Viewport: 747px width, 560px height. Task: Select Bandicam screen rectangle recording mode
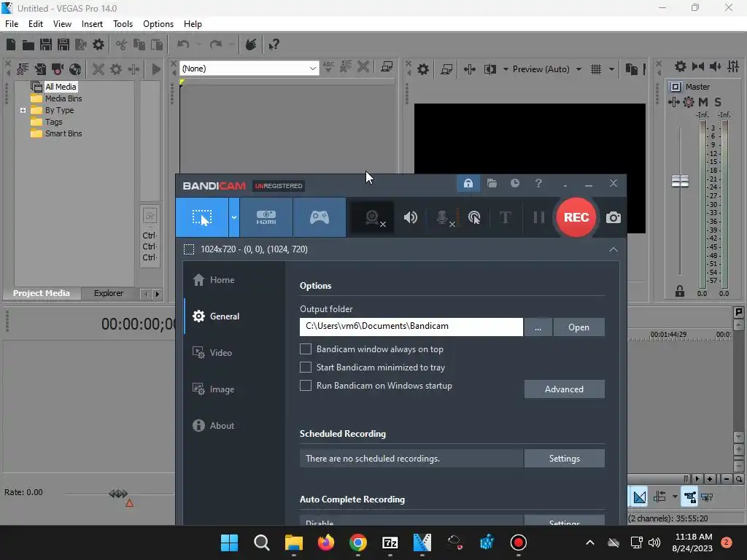pos(202,217)
